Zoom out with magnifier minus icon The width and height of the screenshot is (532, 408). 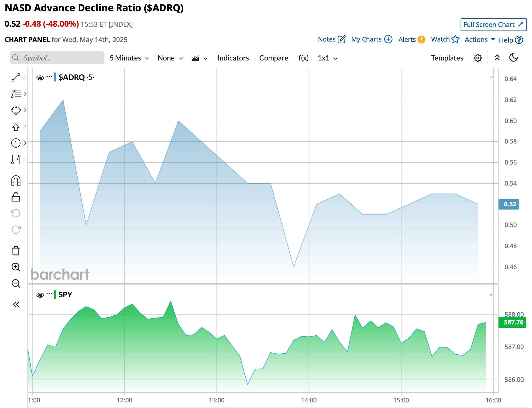pyautogui.click(x=16, y=283)
